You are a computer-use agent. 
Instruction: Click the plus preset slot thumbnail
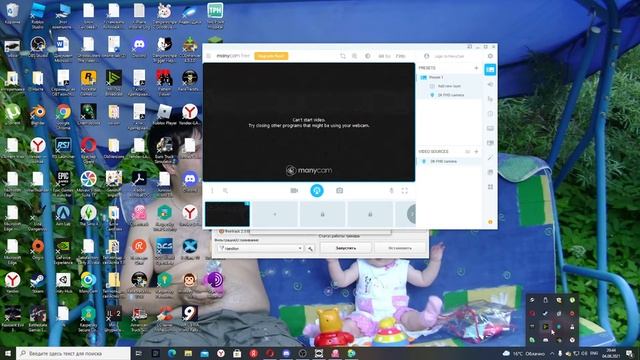[x=275, y=214]
